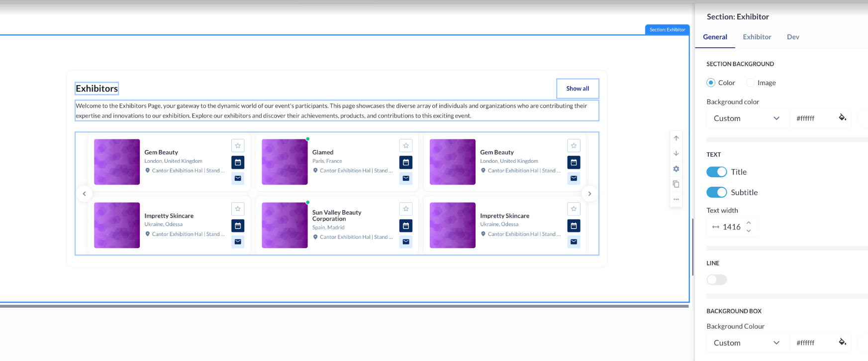Image resolution: width=868 pixels, height=361 pixels.
Task: Click the Show all button
Action: (578, 89)
